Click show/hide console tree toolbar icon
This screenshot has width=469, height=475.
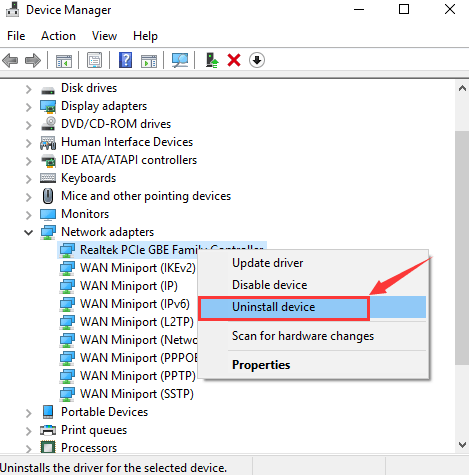pyautogui.click(x=64, y=61)
